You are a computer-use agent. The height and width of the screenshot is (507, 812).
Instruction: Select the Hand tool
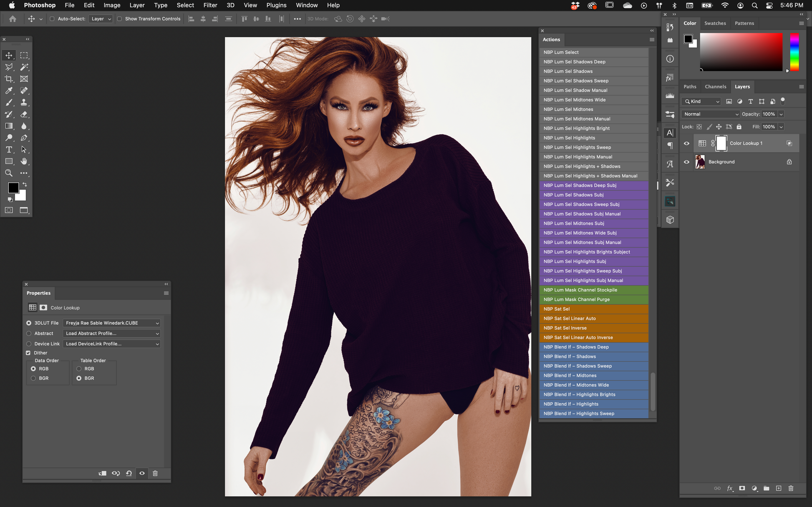coord(24,161)
